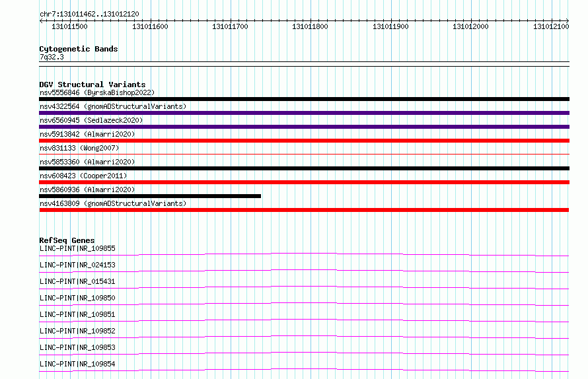Open the LINC-PINT|NR_109854 transcript label
Viewport: 588px width, 379px height.
pyautogui.click(x=77, y=364)
